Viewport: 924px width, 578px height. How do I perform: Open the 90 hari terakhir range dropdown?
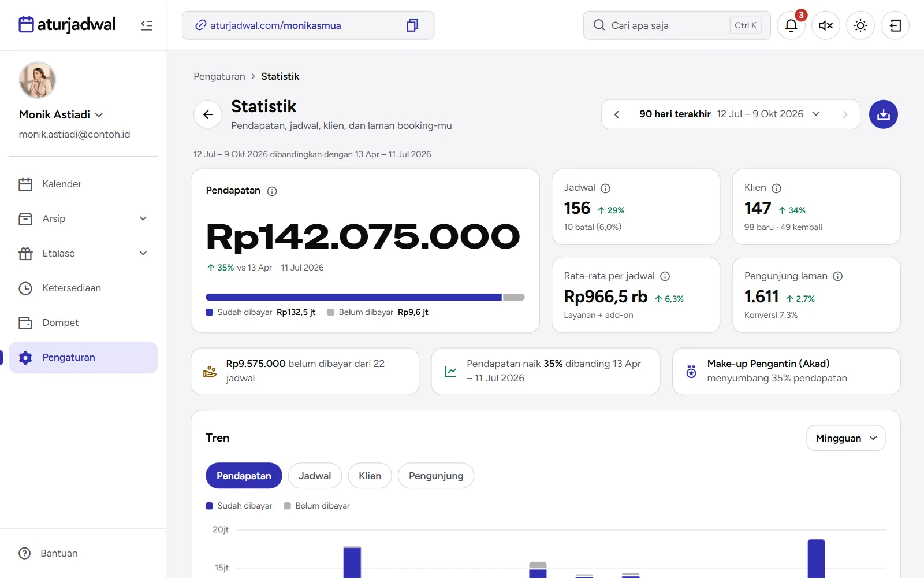click(x=730, y=114)
